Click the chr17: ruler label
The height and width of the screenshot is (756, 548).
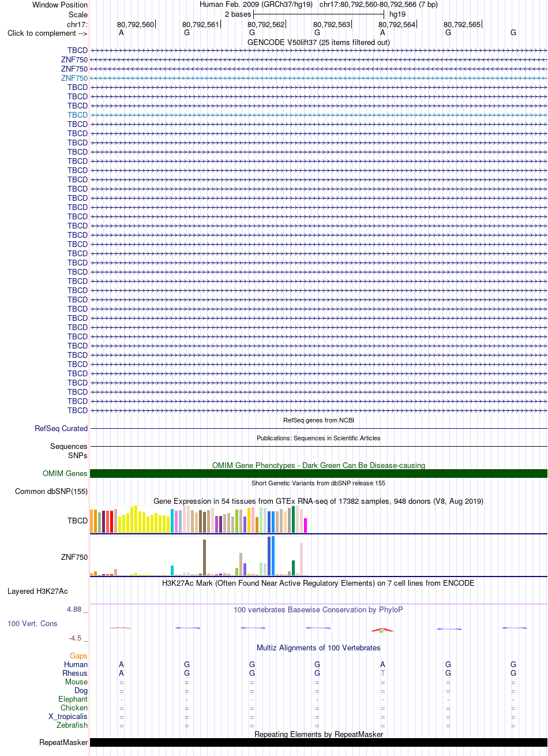pos(77,24)
